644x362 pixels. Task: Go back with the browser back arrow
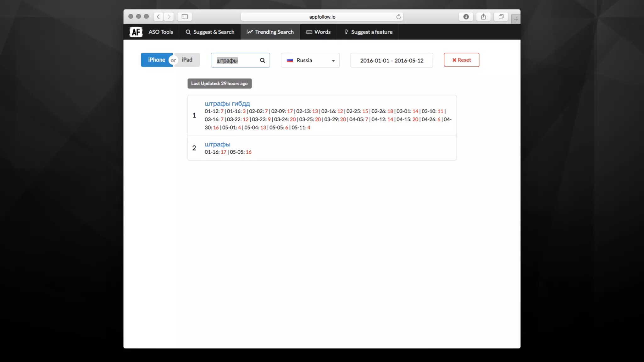[x=158, y=17]
